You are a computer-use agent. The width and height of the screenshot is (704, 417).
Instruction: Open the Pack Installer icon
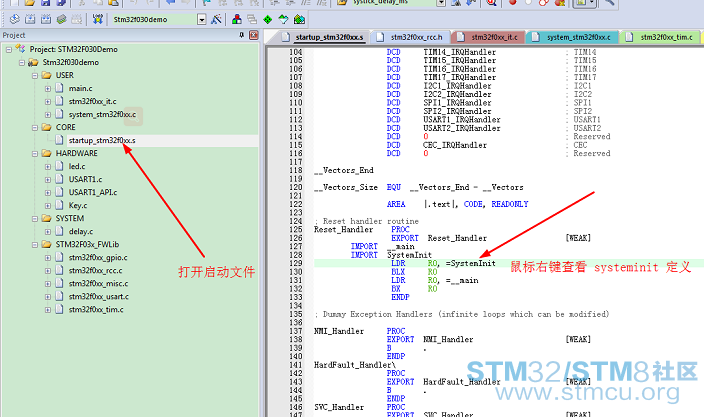click(x=299, y=19)
